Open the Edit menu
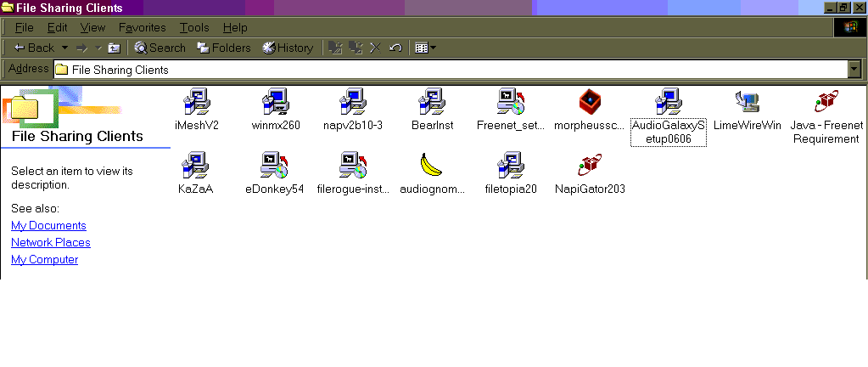This screenshot has height=367, width=868. tap(57, 27)
